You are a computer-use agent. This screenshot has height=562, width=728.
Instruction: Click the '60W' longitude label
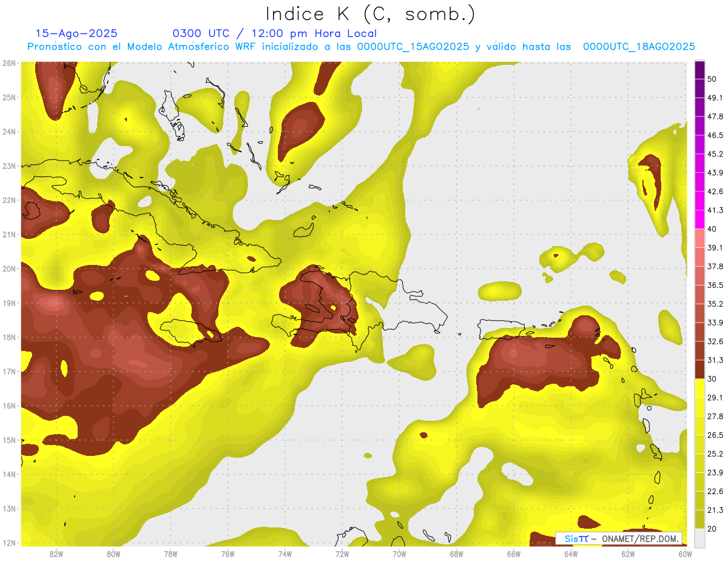[x=685, y=554]
